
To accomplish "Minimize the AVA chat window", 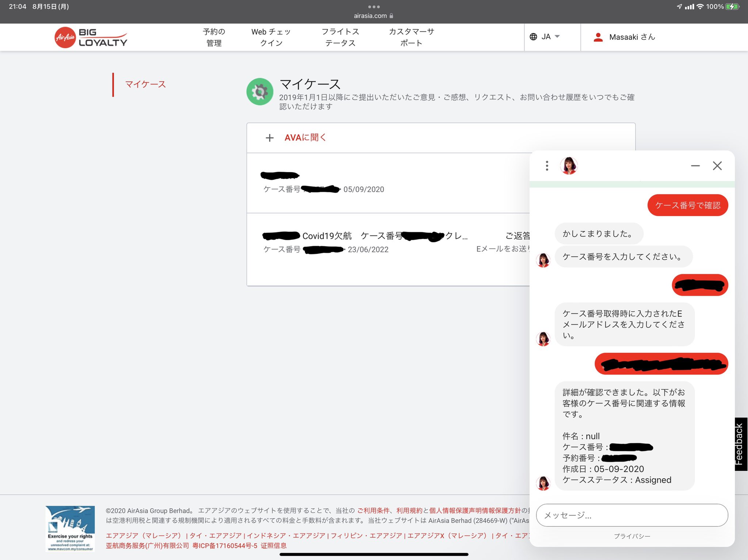I will pos(695,166).
